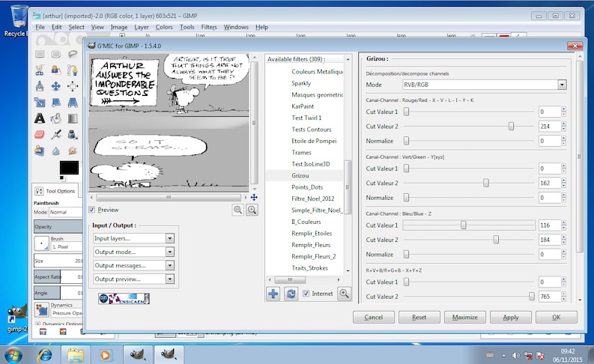Image resolution: width=594 pixels, height=364 pixels.
Task: Expand Dynamics Options in tool options
Action: point(38,324)
